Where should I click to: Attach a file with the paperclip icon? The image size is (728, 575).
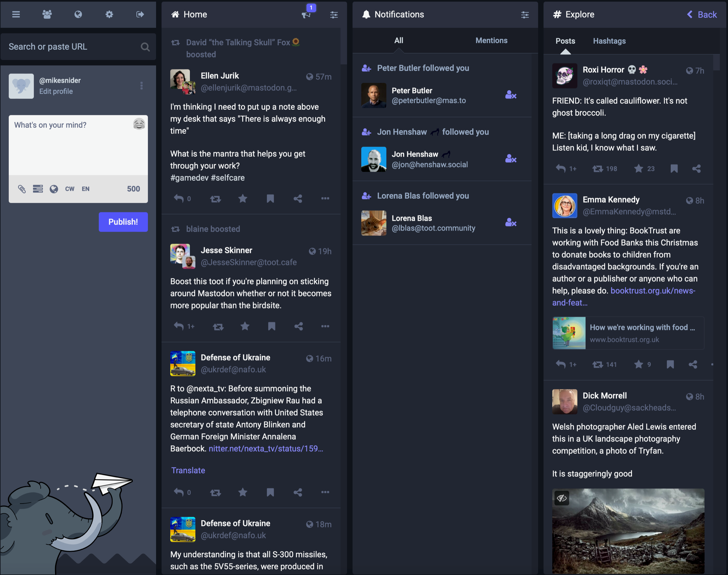[x=22, y=189]
